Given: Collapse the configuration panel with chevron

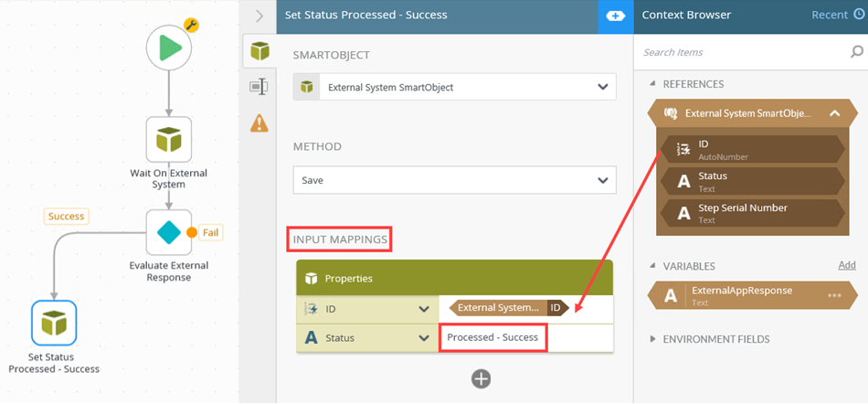Looking at the screenshot, I should click(x=259, y=16).
